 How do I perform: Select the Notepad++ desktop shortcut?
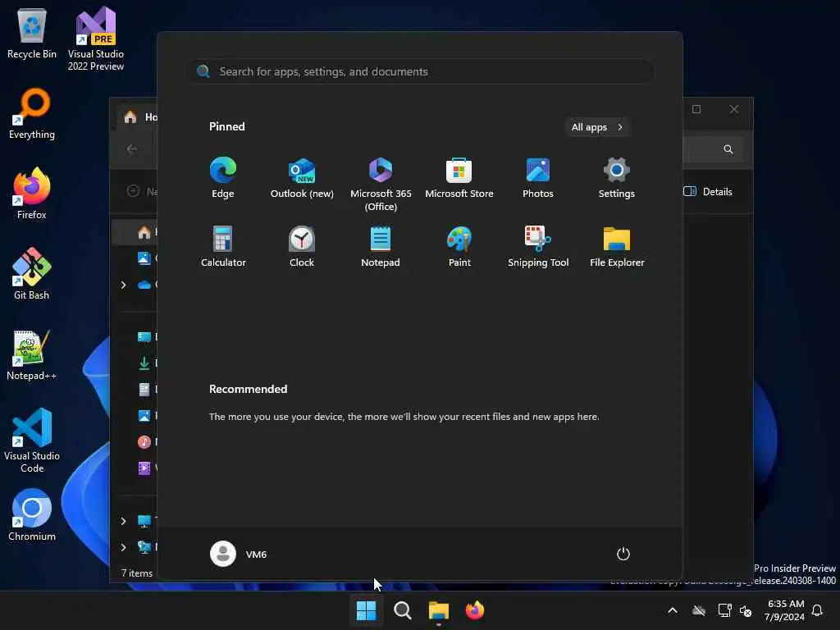32,354
